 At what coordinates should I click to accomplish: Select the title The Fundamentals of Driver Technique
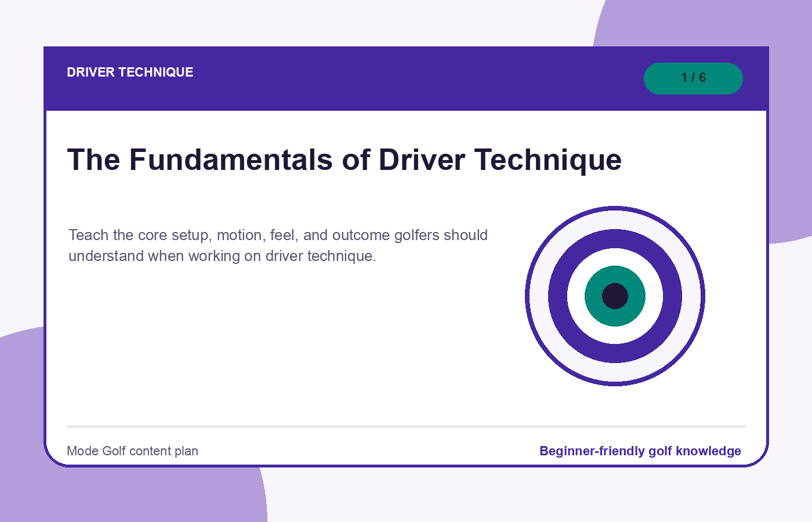pos(345,159)
